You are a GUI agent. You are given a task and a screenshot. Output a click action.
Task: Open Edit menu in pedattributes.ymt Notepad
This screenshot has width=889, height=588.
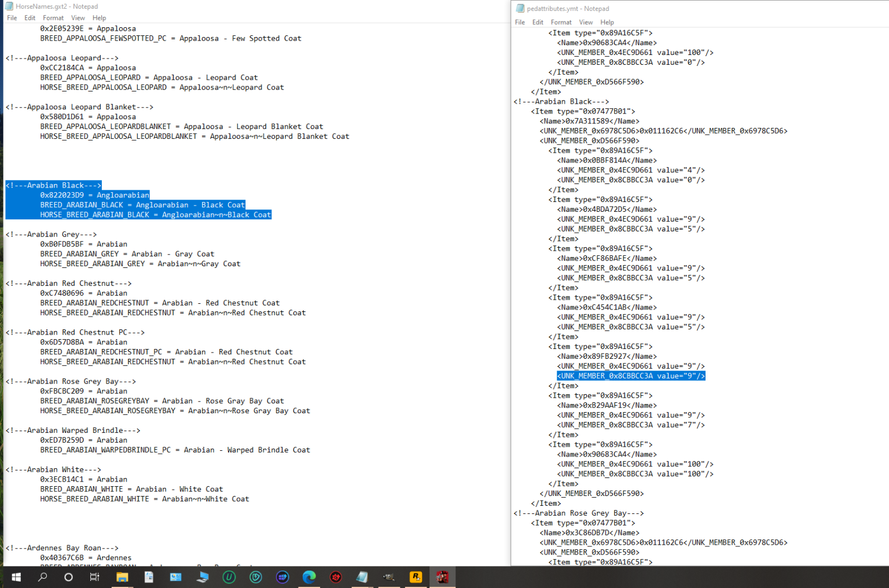538,23
